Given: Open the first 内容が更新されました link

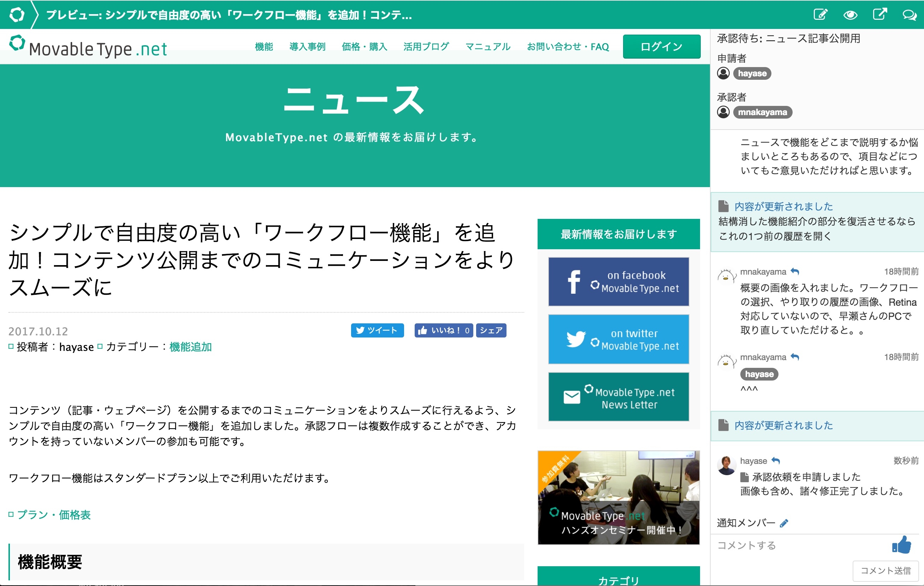Looking at the screenshot, I should coord(783,207).
